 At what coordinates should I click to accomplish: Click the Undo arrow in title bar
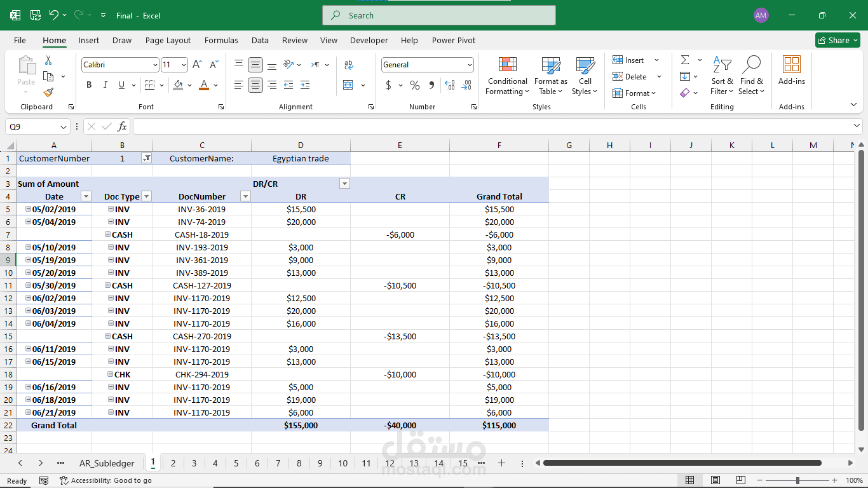coord(54,15)
